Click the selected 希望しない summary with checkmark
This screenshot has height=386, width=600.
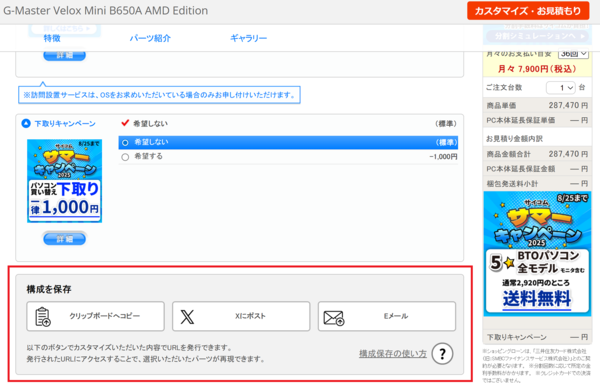point(288,123)
